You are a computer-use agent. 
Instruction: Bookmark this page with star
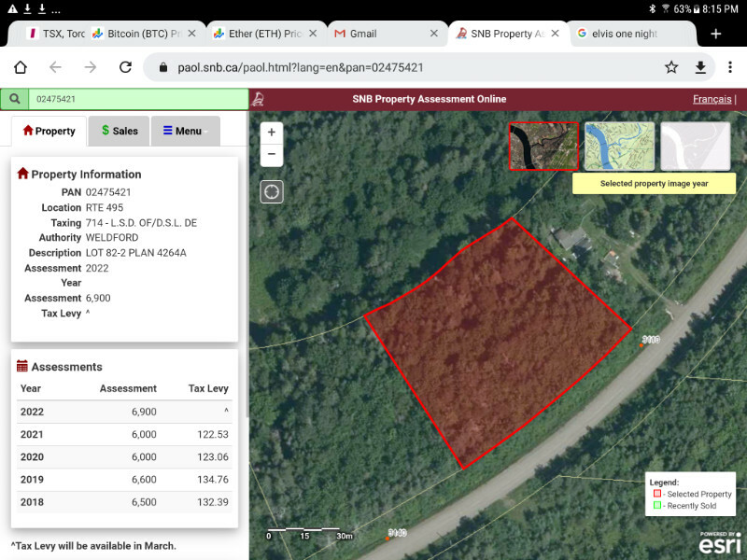click(671, 67)
